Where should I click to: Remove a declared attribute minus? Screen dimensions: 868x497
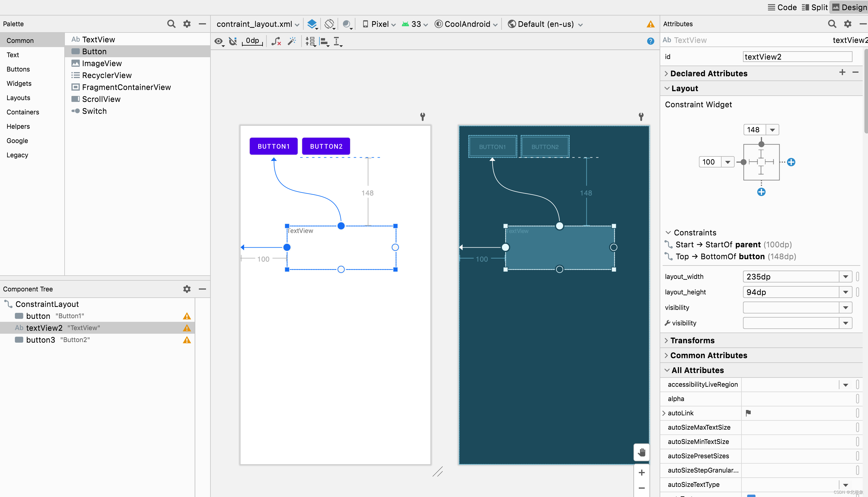[855, 72]
